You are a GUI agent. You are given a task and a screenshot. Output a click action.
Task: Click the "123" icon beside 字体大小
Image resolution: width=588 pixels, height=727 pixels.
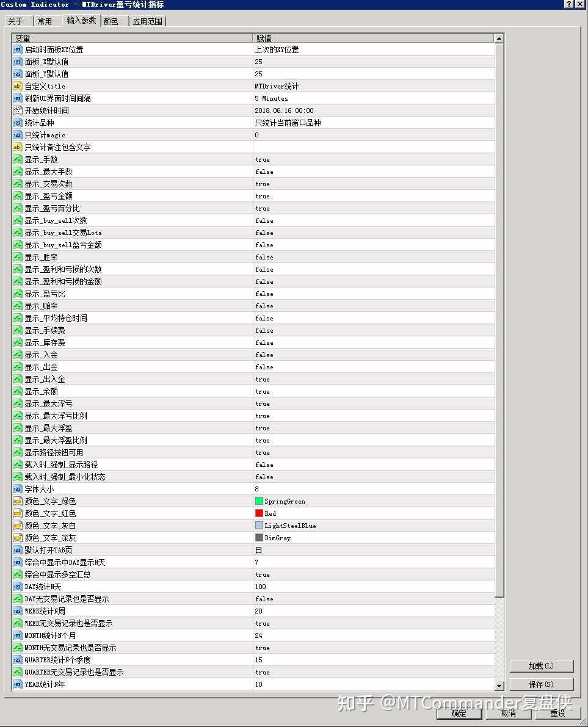(x=16, y=489)
